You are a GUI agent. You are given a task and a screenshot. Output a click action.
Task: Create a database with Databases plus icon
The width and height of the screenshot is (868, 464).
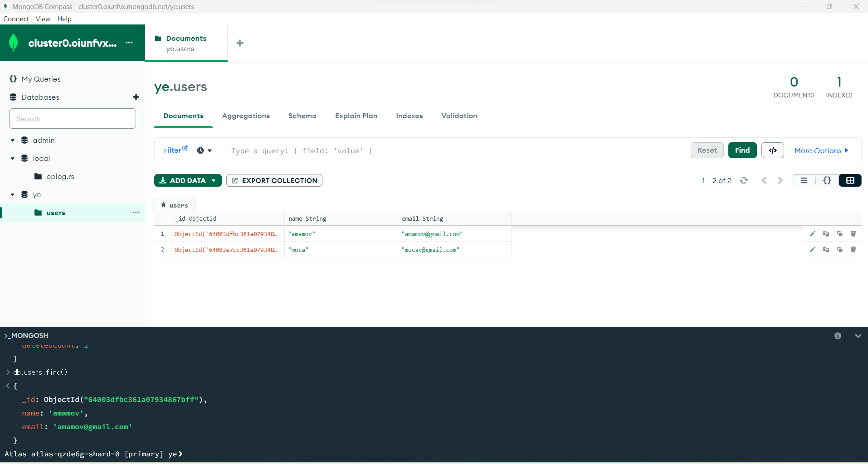(x=136, y=97)
